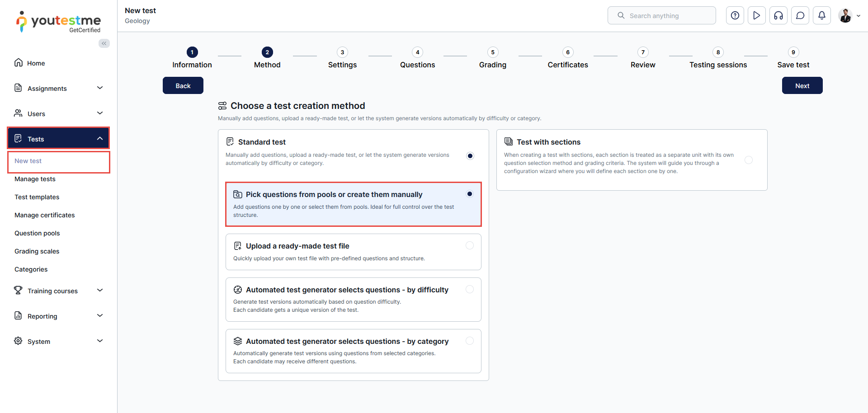Click the Home icon in sidebar
868x413 pixels.
point(19,63)
